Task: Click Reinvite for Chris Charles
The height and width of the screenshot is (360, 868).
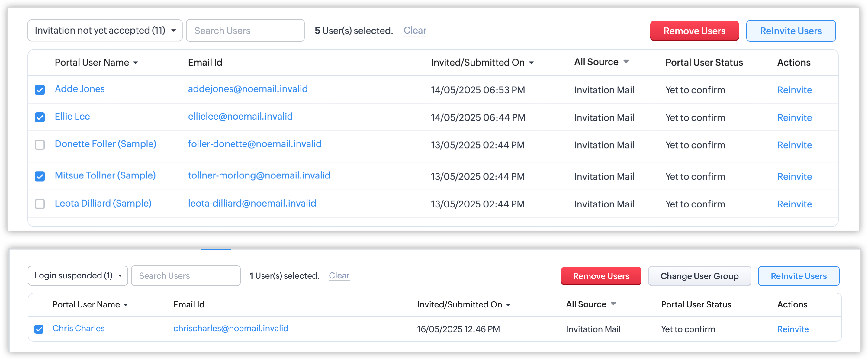Action: pos(792,329)
